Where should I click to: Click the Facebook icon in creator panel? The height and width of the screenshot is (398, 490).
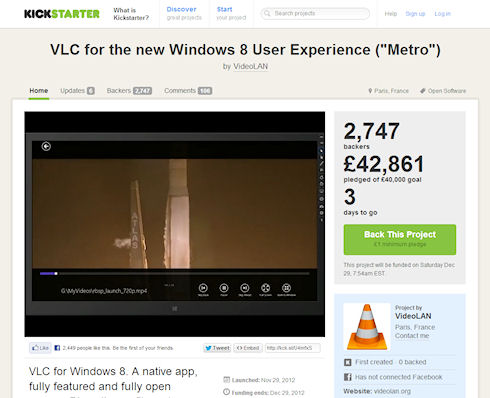point(348,377)
